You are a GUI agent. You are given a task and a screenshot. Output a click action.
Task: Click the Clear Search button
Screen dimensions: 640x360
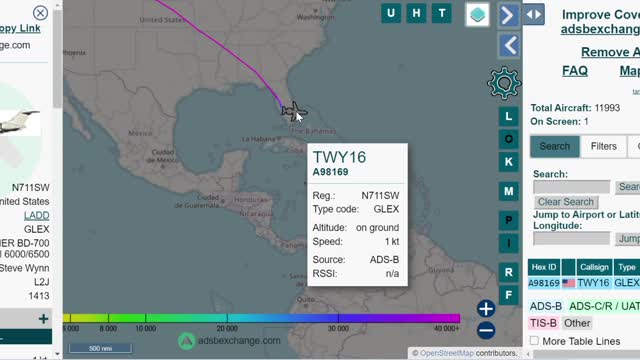(566, 202)
